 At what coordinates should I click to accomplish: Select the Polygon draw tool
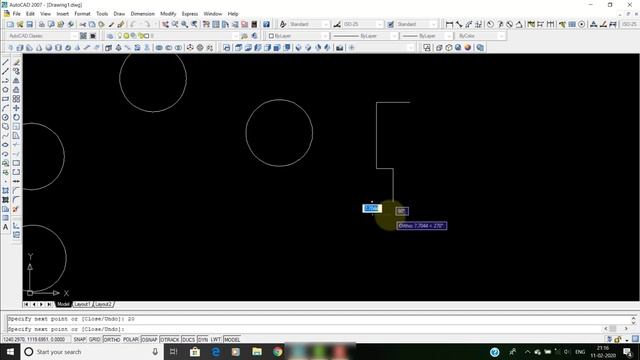tap(5, 90)
